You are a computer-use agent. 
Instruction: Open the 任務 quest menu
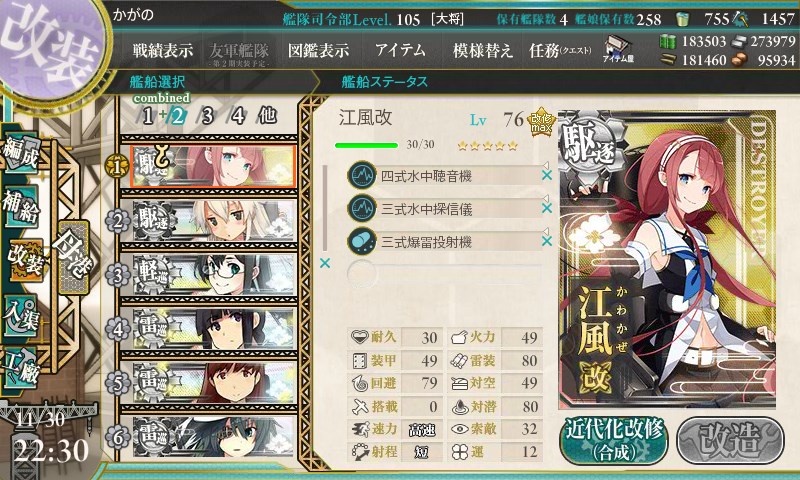[x=560, y=50]
